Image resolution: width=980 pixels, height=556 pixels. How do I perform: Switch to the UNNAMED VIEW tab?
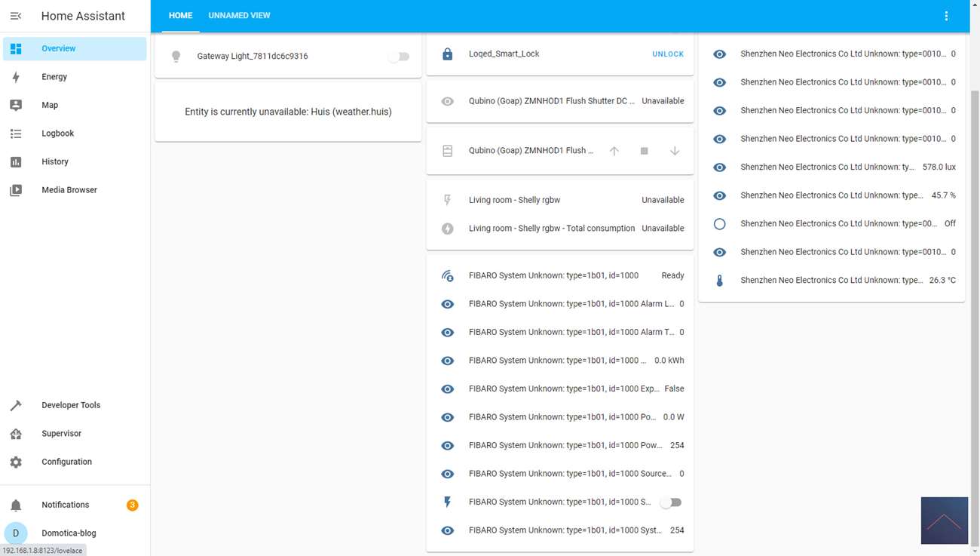click(x=239, y=16)
